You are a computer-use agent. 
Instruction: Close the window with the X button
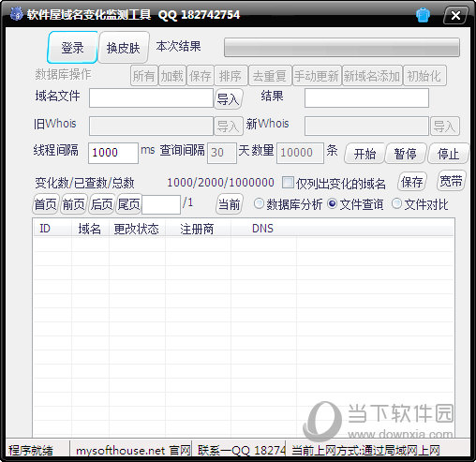coord(455,15)
